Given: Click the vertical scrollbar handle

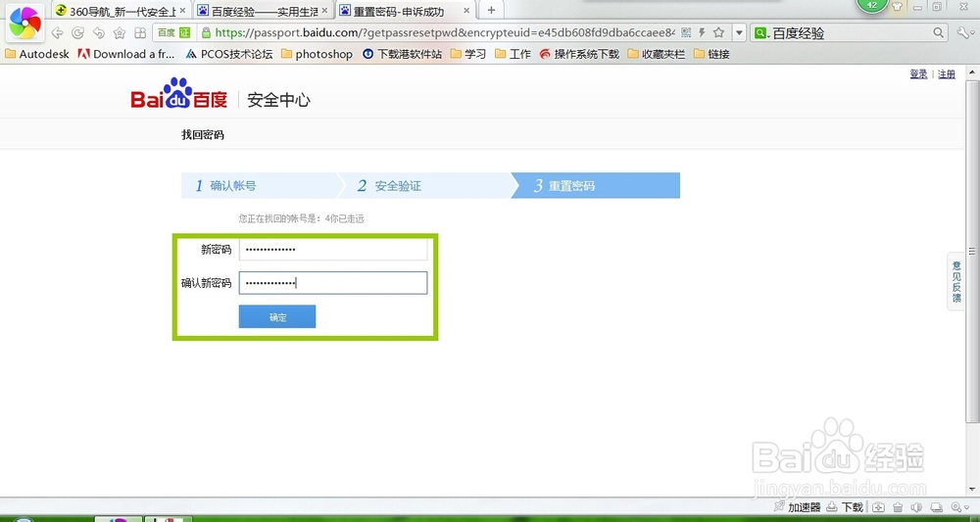Looking at the screenshot, I should (972, 252).
